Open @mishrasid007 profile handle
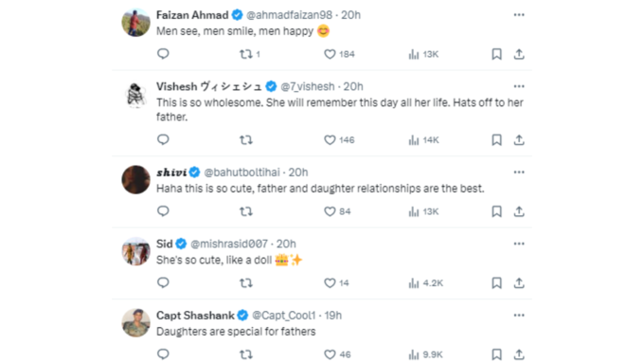 (x=229, y=244)
